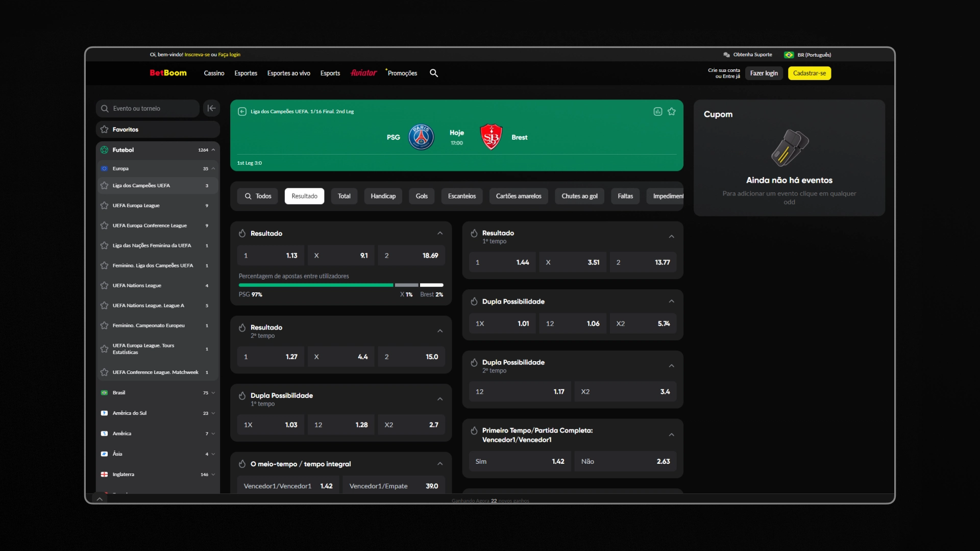
Task: Click the scroll-up arrow at bottom left
Action: [x=100, y=499]
